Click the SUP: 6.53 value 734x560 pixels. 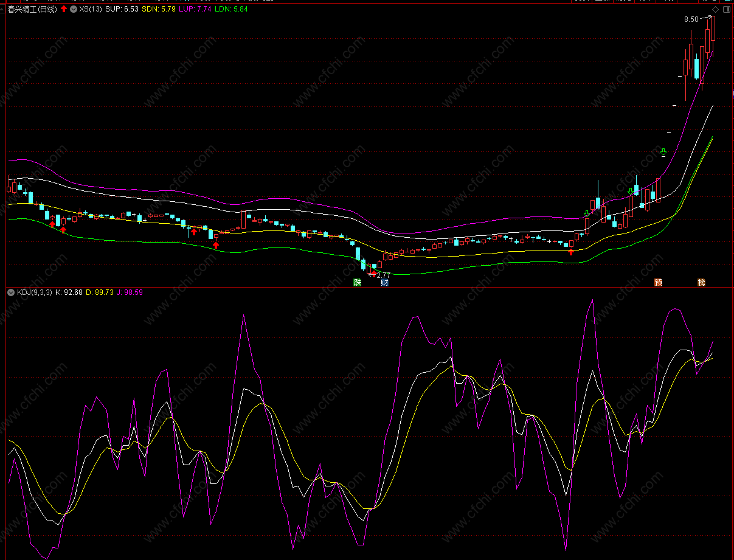point(122,9)
